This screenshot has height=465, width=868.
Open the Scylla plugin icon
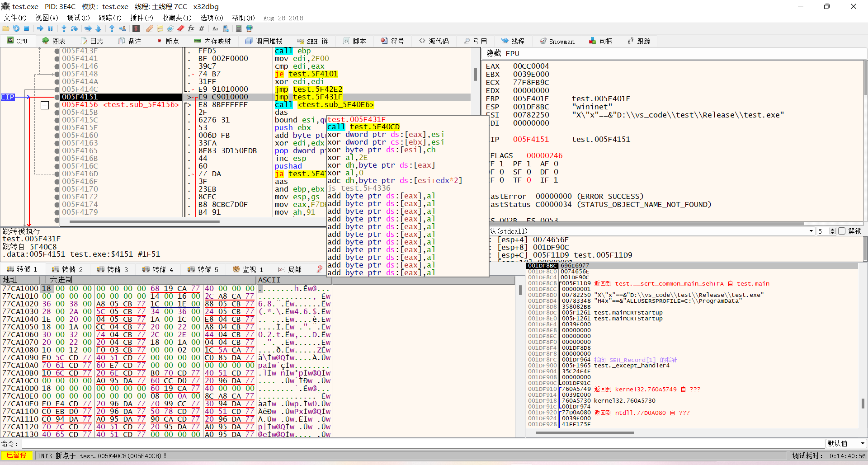coord(136,28)
